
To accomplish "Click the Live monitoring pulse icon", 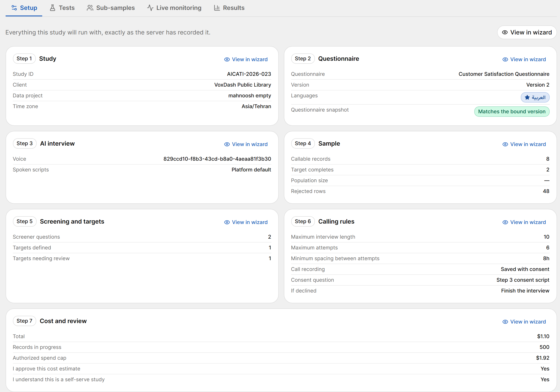I will pos(150,8).
